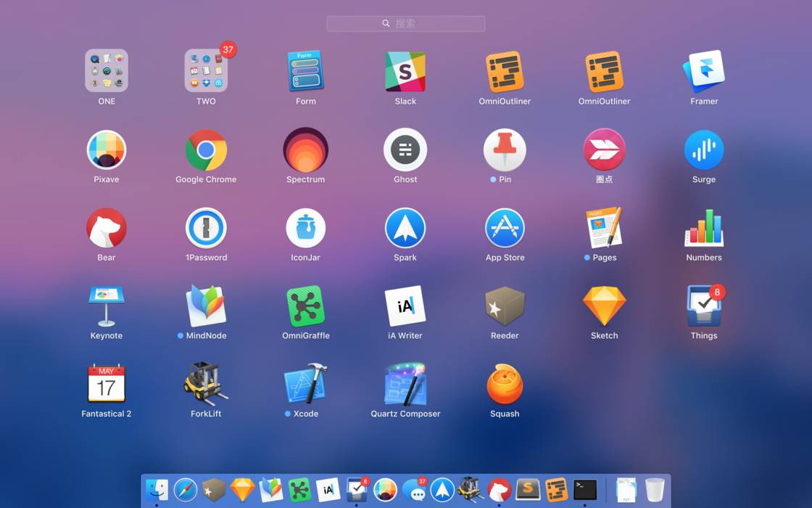Launch the Form app
Screen dimensions: 812x508
pos(305,71)
